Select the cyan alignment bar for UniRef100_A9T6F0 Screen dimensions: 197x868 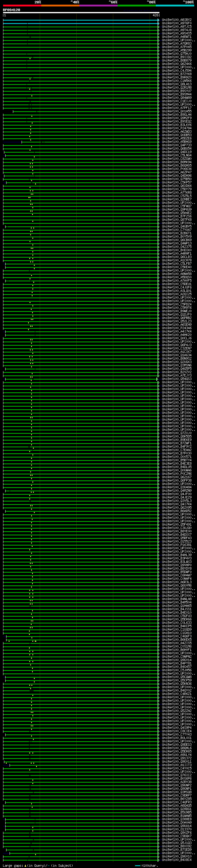click(x=81, y=23)
